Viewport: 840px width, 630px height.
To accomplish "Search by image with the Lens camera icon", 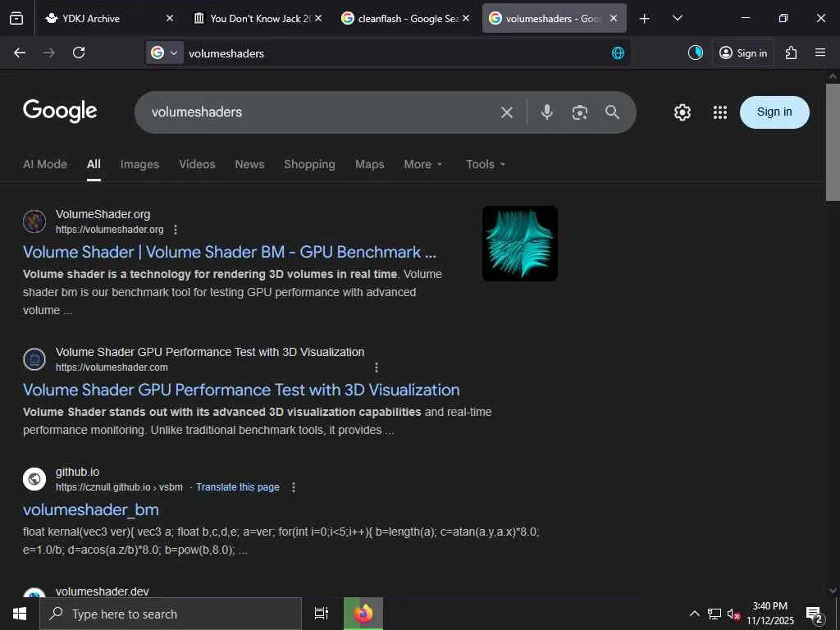I will pyautogui.click(x=580, y=112).
